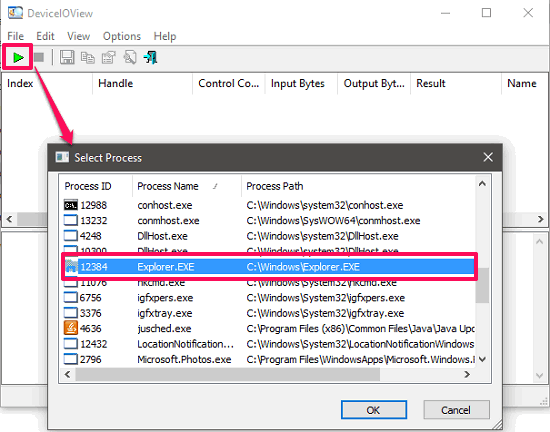Click main window scroll left arrow

tap(9, 220)
